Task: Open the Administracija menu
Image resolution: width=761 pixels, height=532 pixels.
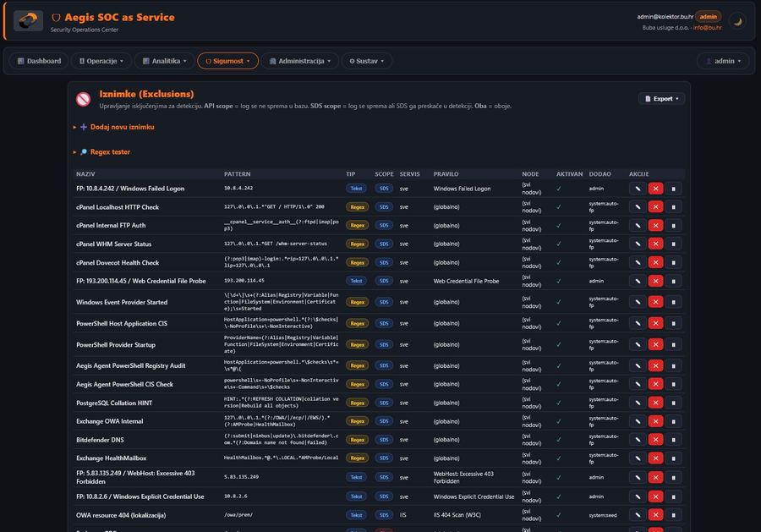Action: tap(299, 61)
